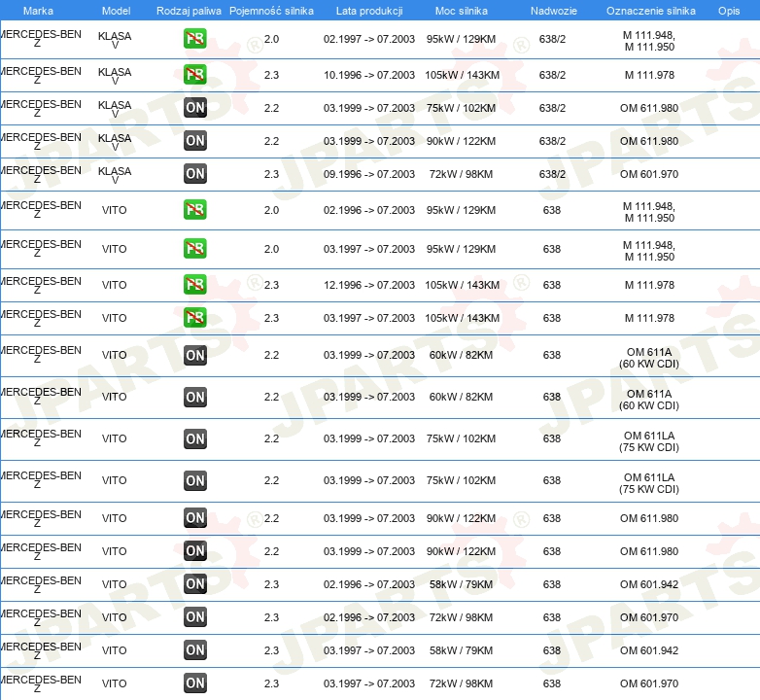Click '638/2' in the 10.1996 row
This screenshot has width=760, height=700.
(x=552, y=75)
